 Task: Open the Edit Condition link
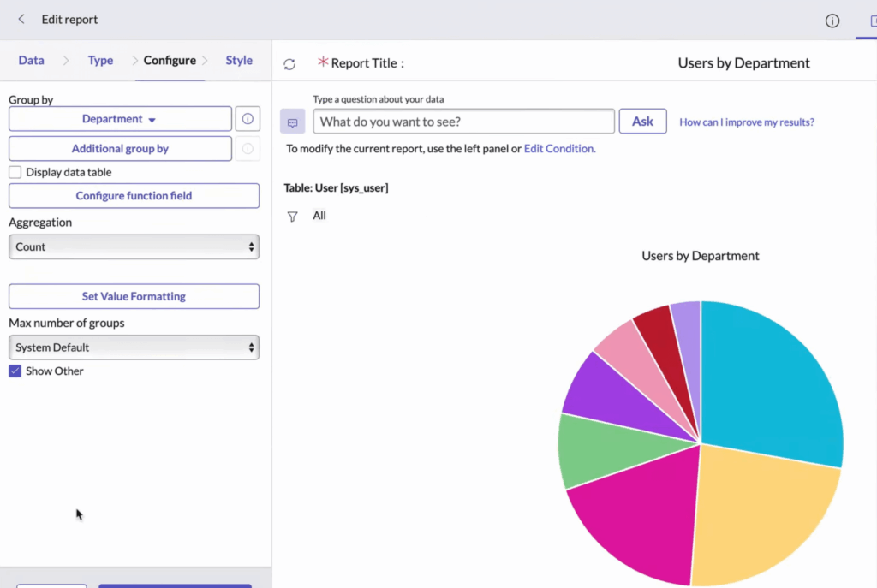click(x=559, y=149)
